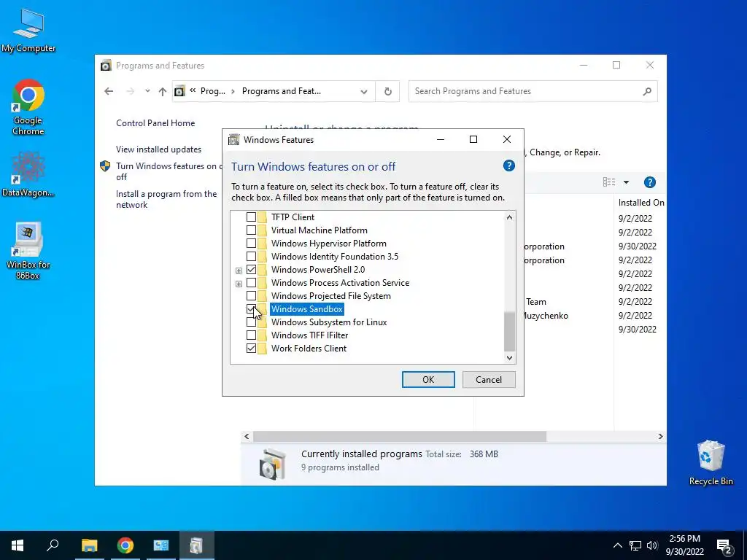The height and width of the screenshot is (560, 747).
Task: Click horizontal scrollbar thumb in programs list
Action: pyautogui.click(x=400, y=436)
